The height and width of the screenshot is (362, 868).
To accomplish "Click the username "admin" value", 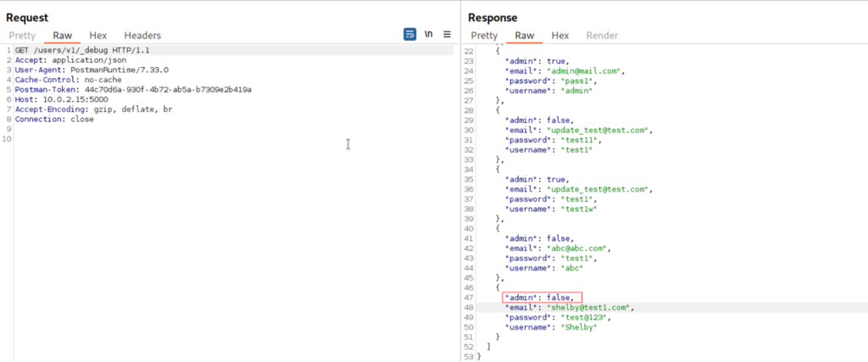I will coord(575,91).
